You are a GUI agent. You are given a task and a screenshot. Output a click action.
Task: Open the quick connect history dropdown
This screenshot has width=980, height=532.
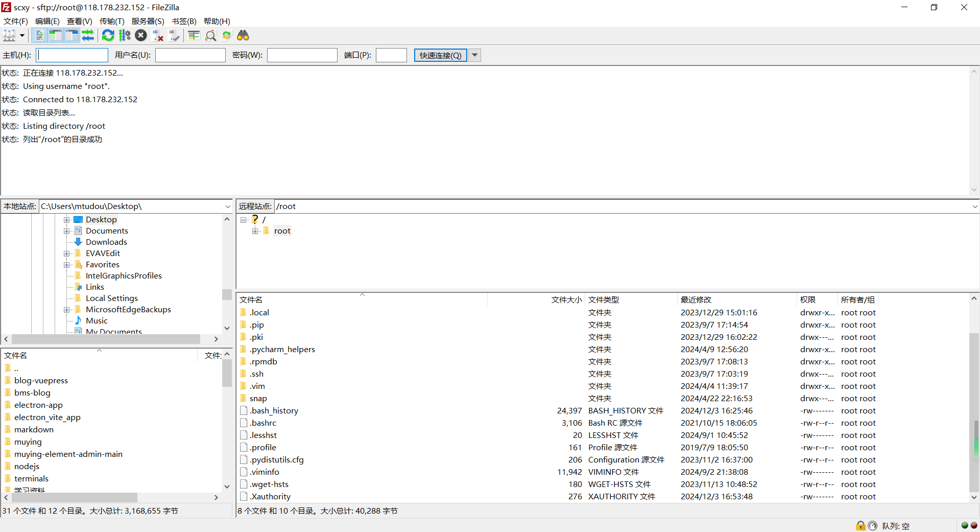pos(474,55)
